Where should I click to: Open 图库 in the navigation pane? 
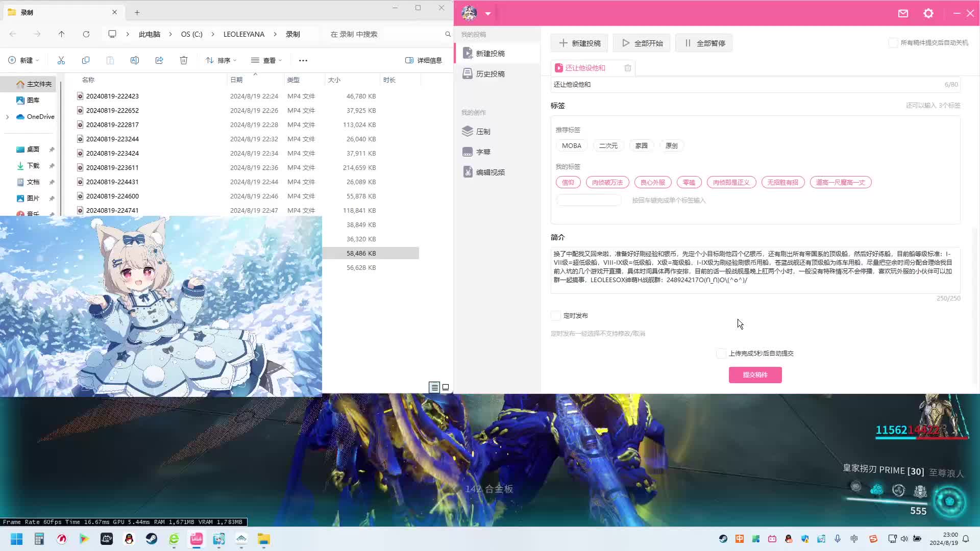(28, 101)
